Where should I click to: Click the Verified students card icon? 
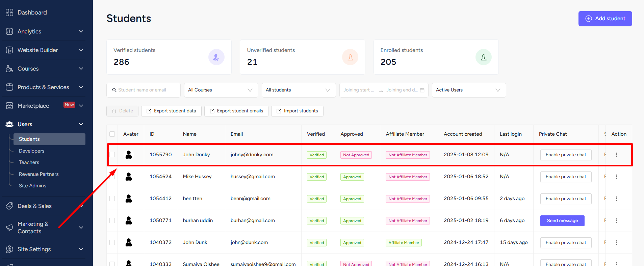pyautogui.click(x=216, y=57)
